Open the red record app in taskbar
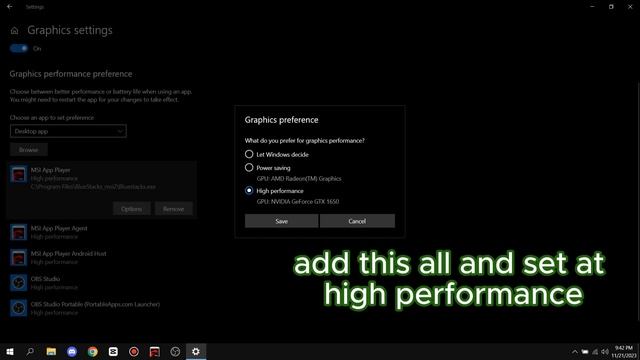640x360 pixels. (x=134, y=351)
